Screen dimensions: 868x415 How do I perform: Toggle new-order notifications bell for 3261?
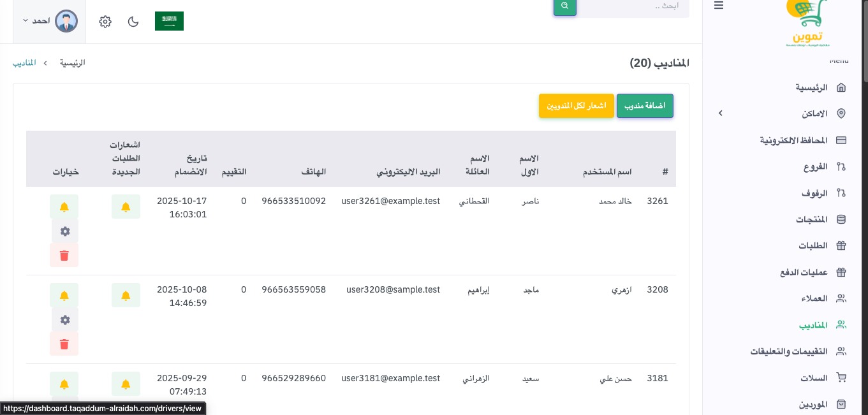coord(126,207)
